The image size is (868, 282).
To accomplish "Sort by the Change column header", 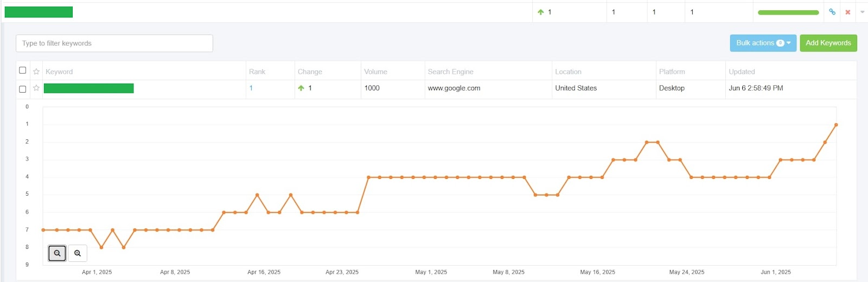I will tap(310, 72).
